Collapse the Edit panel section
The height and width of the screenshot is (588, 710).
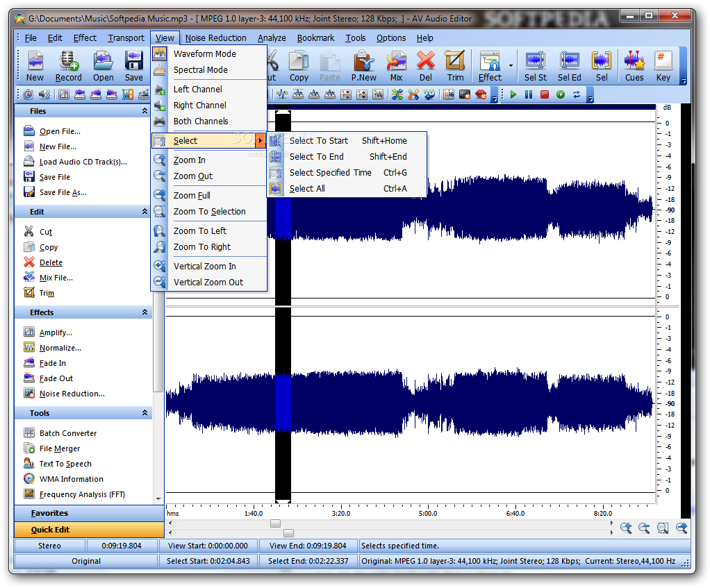145,212
